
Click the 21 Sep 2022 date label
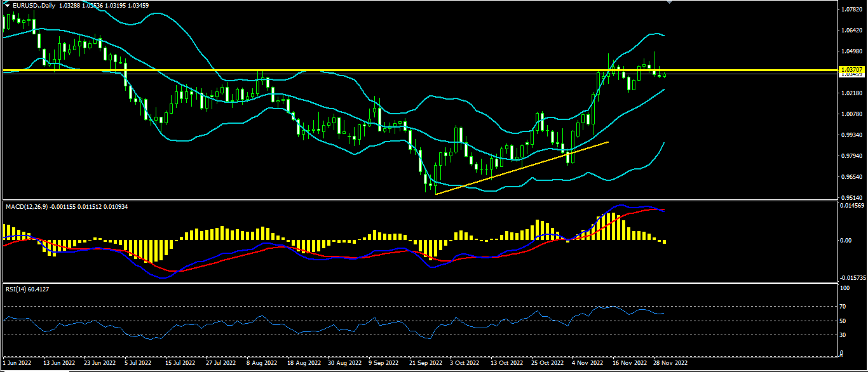coord(426,364)
